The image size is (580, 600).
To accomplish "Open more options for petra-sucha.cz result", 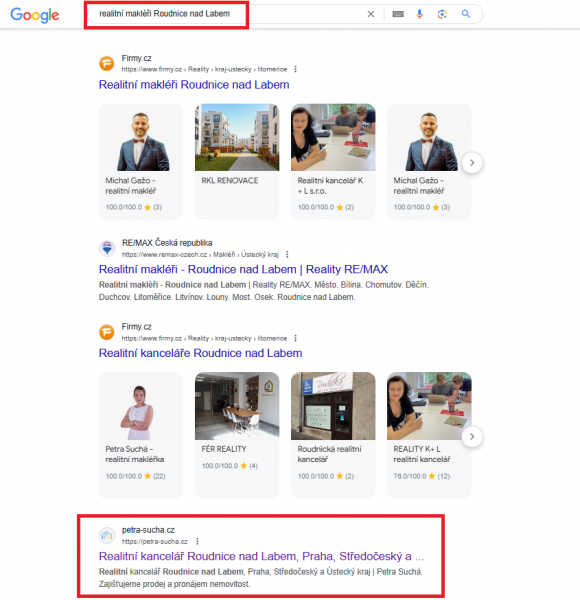I will [x=197, y=541].
